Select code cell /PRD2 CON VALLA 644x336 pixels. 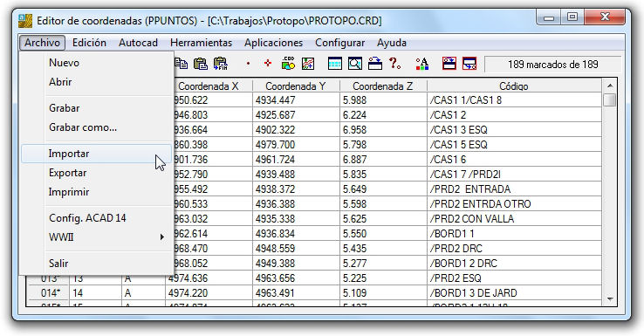click(514, 218)
